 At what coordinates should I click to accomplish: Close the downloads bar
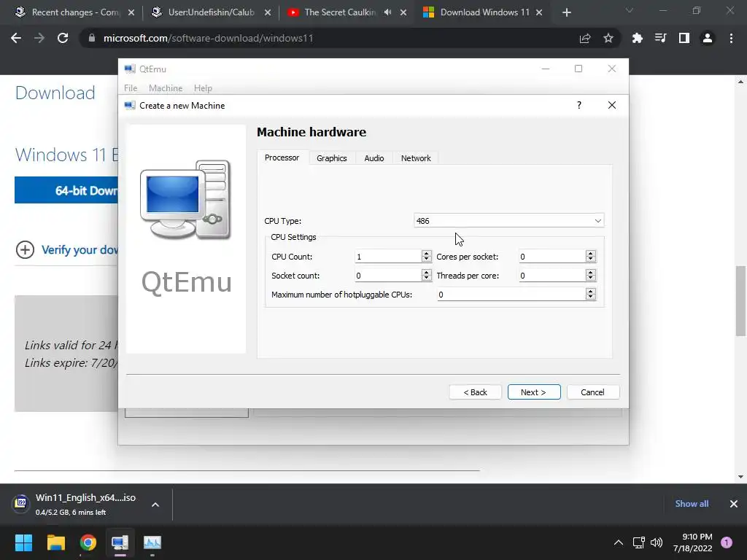pos(734,503)
